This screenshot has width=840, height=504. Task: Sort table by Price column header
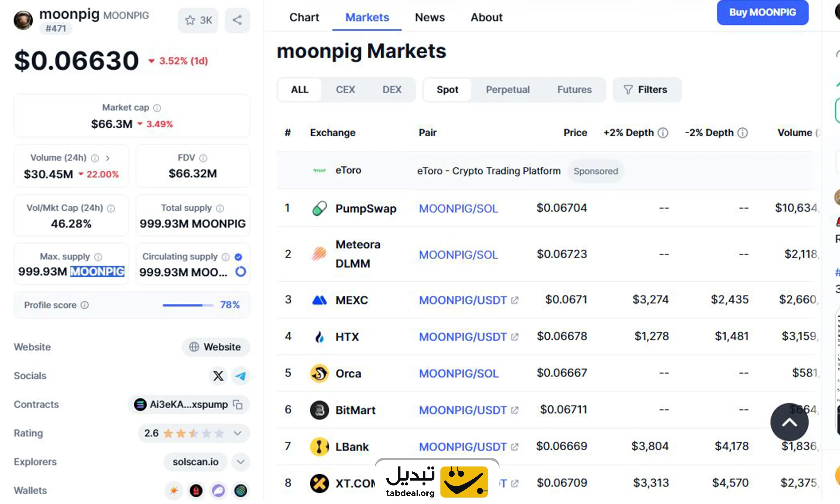pyautogui.click(x=575, y=133)
